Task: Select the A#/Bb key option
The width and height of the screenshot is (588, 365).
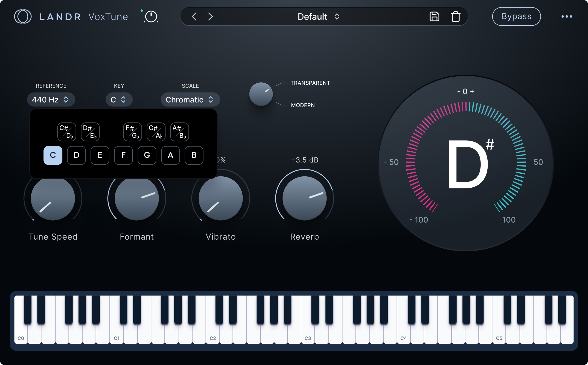Action: click(x=179, y=132)
